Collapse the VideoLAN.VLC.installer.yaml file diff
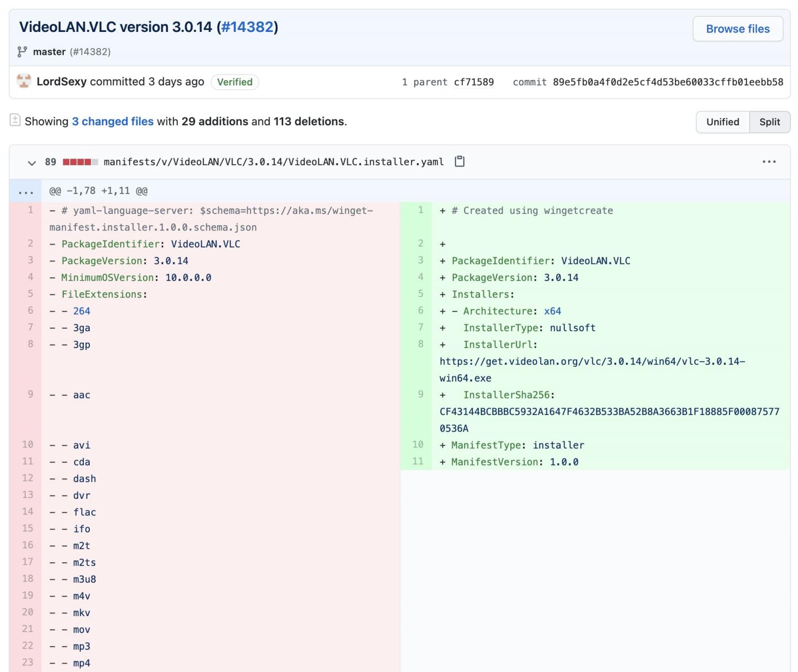The width and height of the screenshot is (798, 672). (31, 163)
